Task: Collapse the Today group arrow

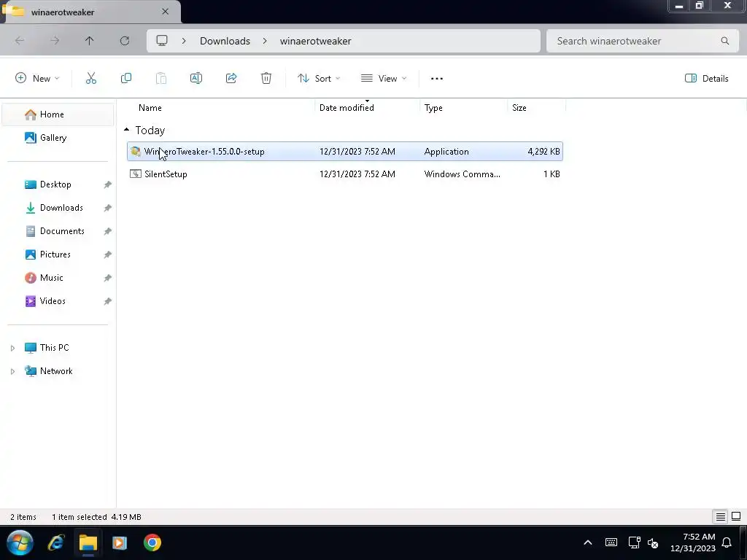Action: pyautogui.click(x=127, y=130)
